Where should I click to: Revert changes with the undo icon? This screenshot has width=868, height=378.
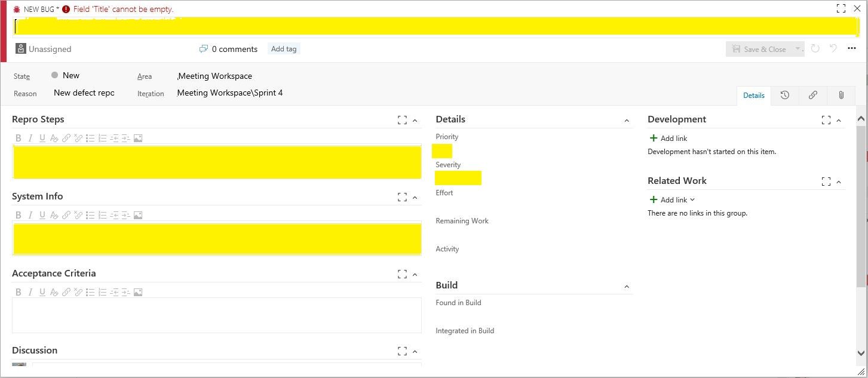pyautogui.click(x=833, y=49)
